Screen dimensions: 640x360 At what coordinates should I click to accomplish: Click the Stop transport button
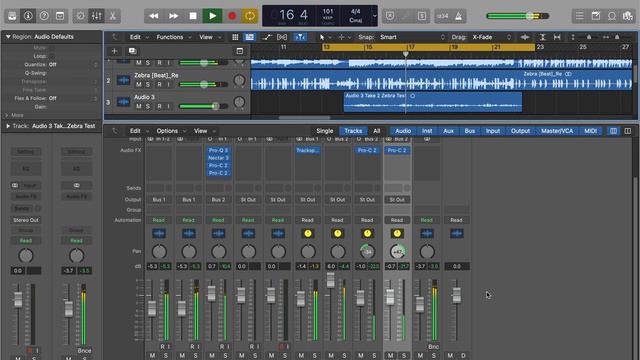click(x=193, y=16)
